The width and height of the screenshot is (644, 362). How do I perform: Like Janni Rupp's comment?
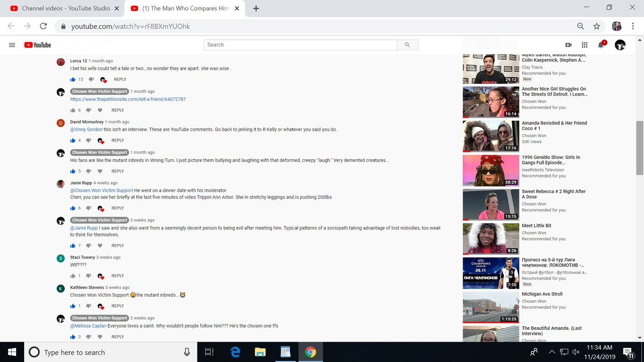pos(73,208)
